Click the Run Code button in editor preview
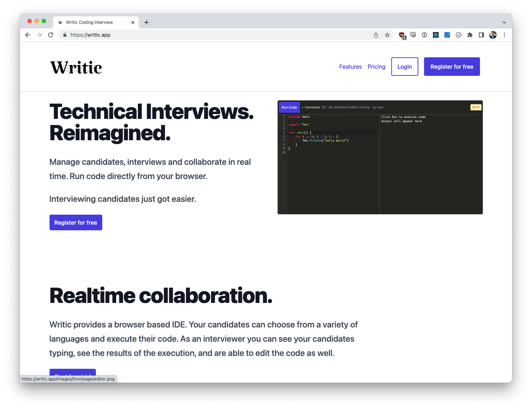 289,107
